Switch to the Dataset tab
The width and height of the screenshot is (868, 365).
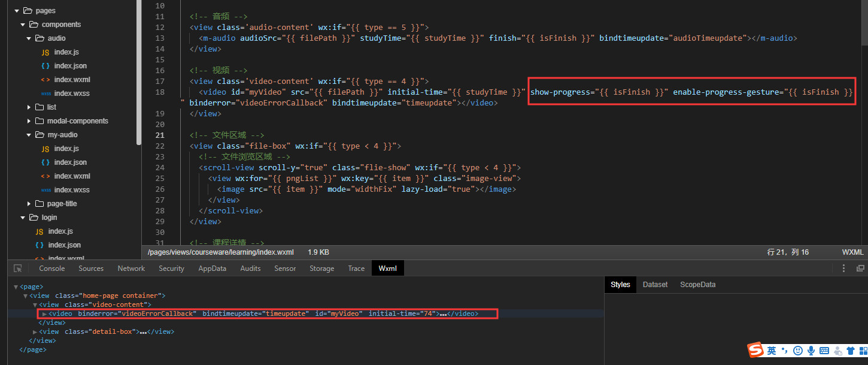coord(655,285)
